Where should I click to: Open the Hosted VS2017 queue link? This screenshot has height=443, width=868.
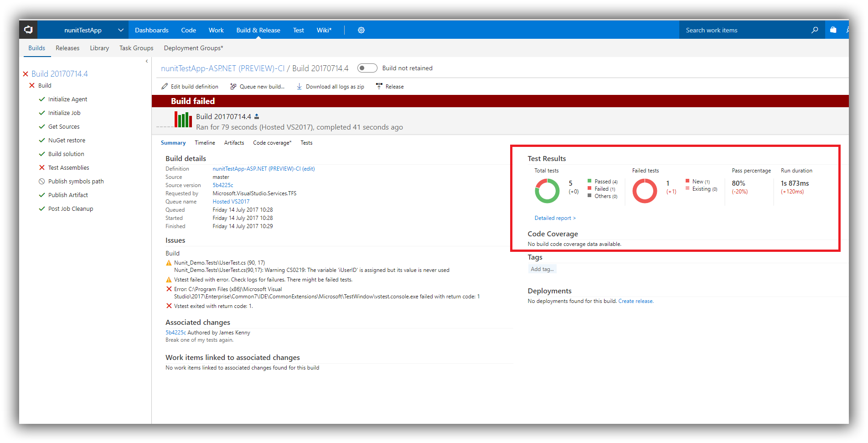click(231, 202)
